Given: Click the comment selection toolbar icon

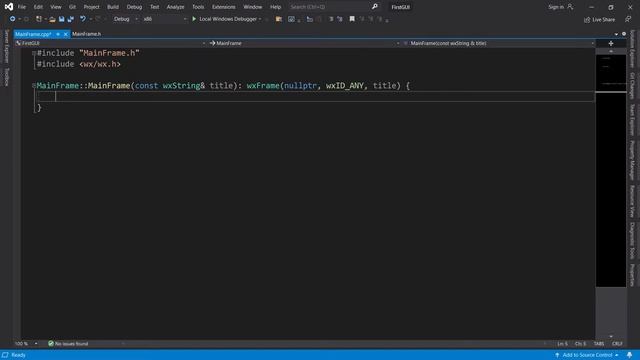Looking at the screenshot, I should (331, 19).
